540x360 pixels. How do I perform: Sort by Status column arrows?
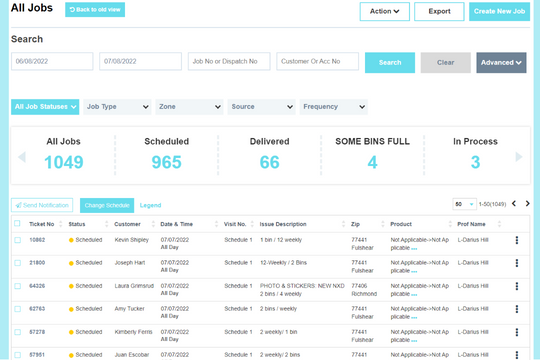106,224
